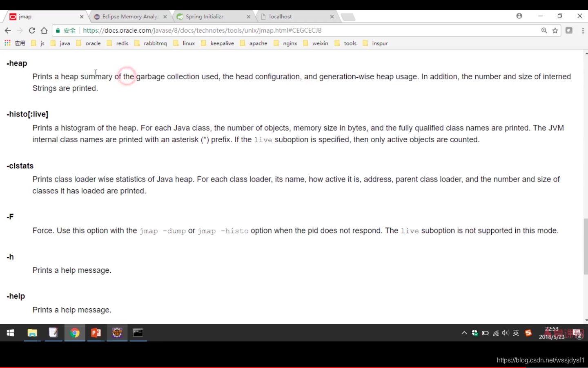Open the nginx bookmark folder
Image resolution: width=588 pixels, height=368 pixels.
285,43
